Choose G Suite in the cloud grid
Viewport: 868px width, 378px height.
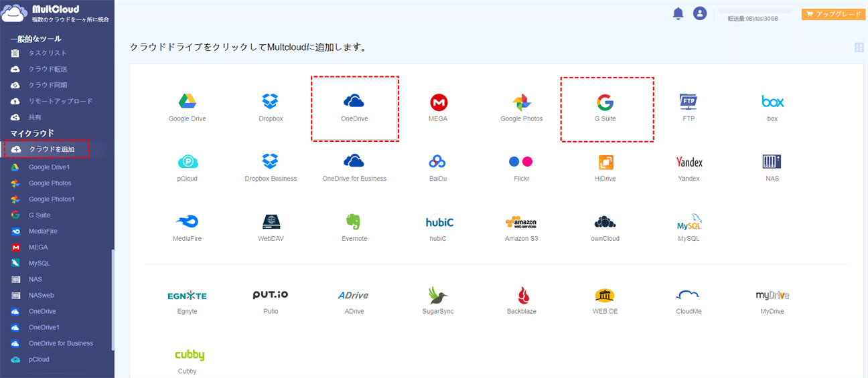tap(605, 108)
